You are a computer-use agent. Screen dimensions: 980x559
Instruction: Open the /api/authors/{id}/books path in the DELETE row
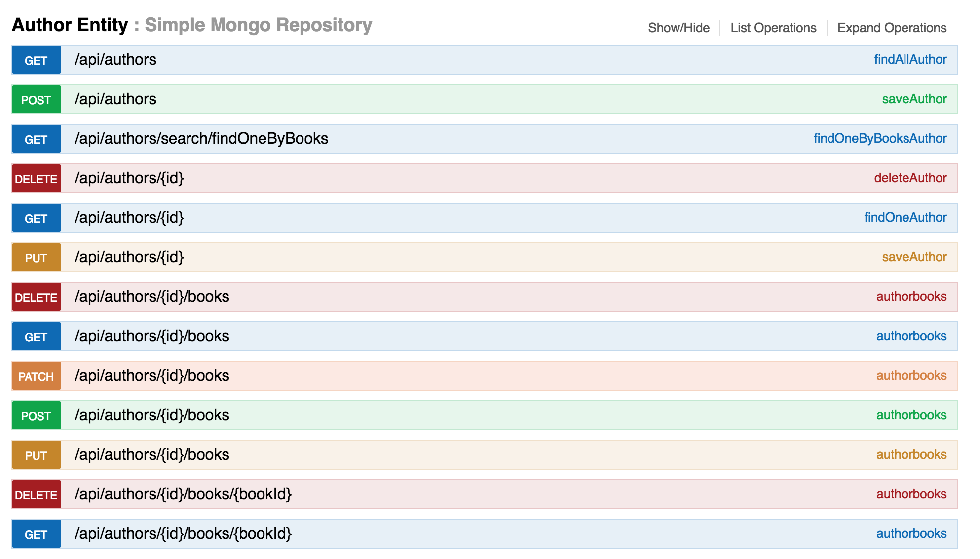(152, 297)
